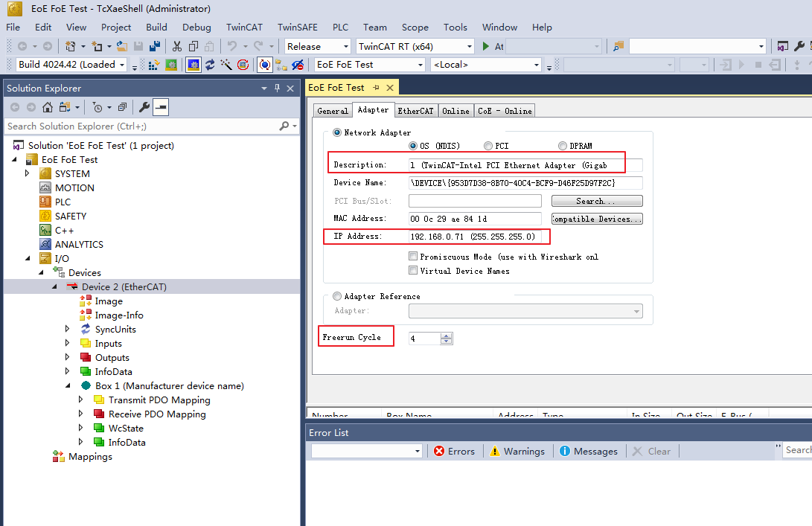Toggle Preview Selected Items in Solution Explorer
Viewport: 812px width, 526px height.
pos(161,107)
